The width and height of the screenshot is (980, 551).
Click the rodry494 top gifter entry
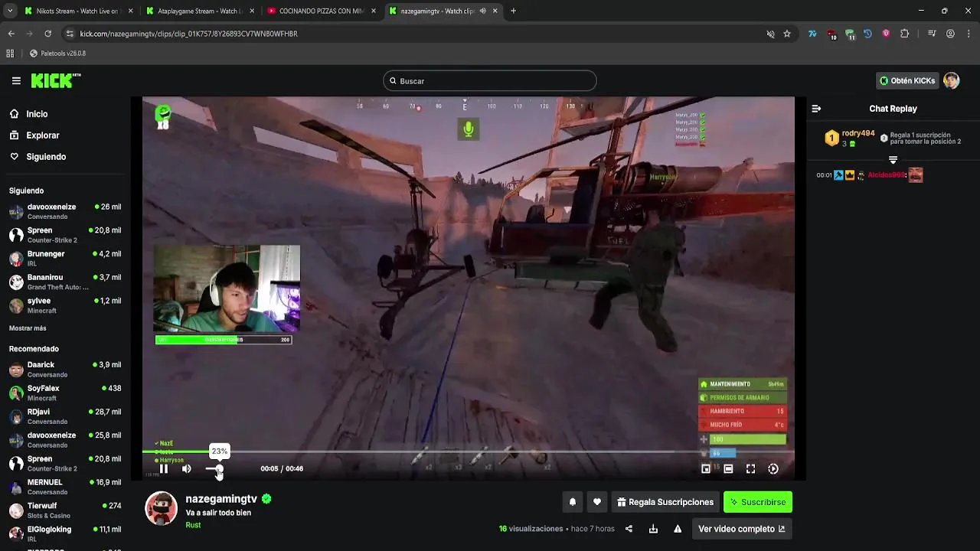click(x=850, y=138)
